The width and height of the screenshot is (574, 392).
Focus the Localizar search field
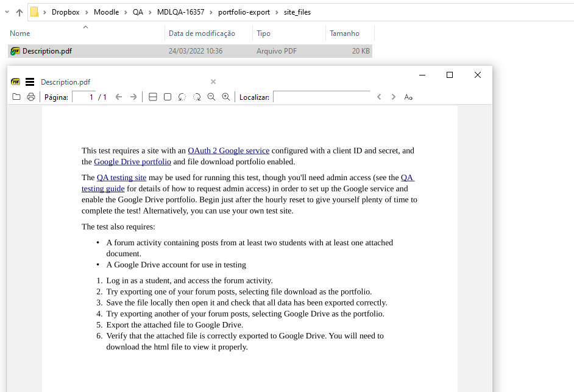tap(322, 97)
